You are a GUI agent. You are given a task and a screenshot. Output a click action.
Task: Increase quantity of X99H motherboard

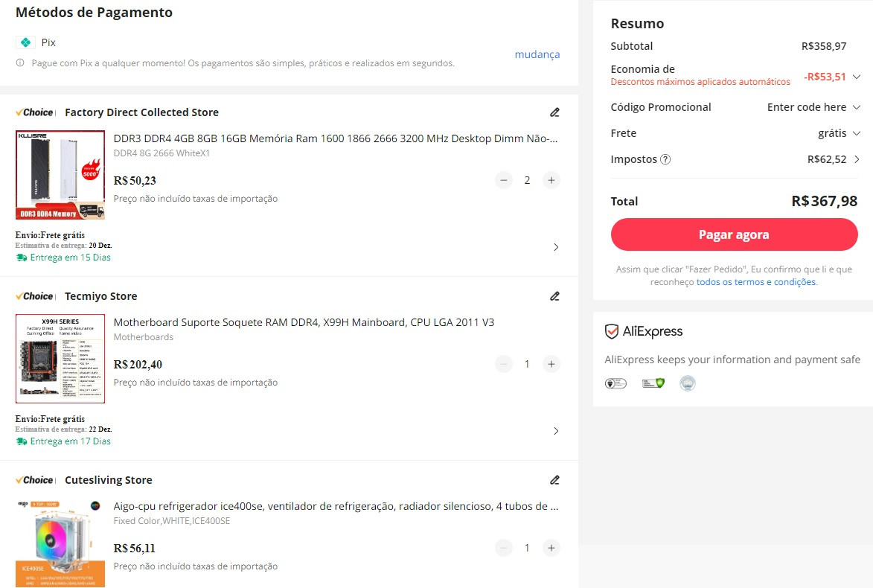(x=551, y=364)
